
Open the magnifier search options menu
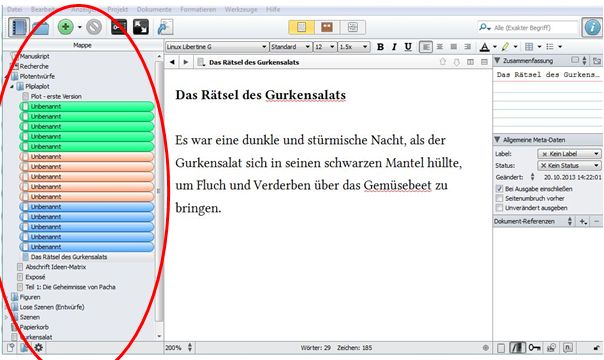(485, 27)
